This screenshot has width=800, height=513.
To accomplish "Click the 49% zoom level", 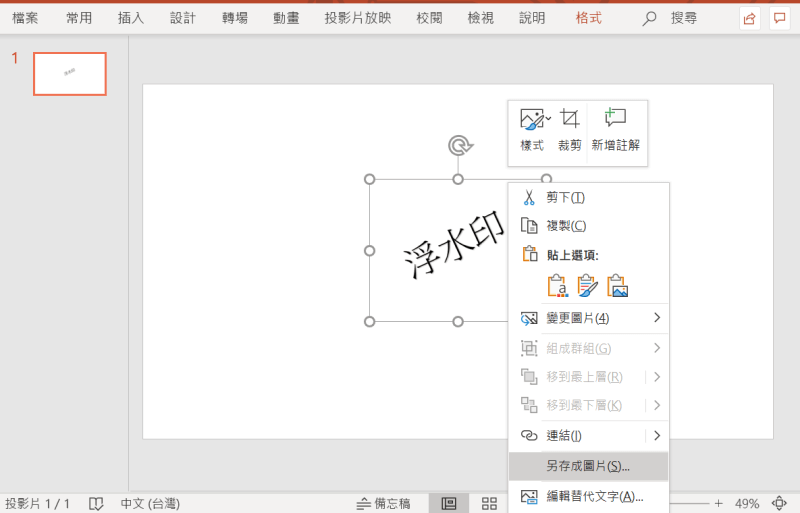I will point(747,504).
